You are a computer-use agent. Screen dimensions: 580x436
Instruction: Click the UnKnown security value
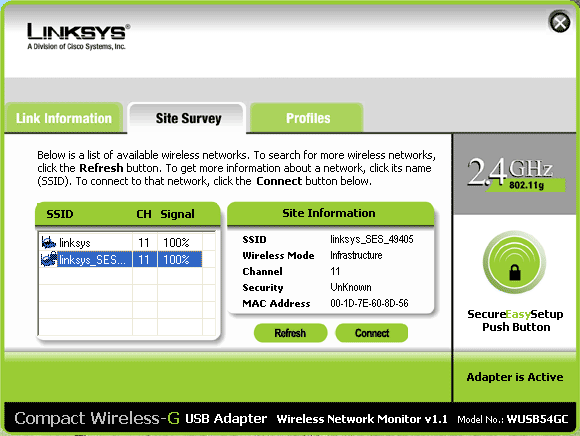[x=351, y=287]
